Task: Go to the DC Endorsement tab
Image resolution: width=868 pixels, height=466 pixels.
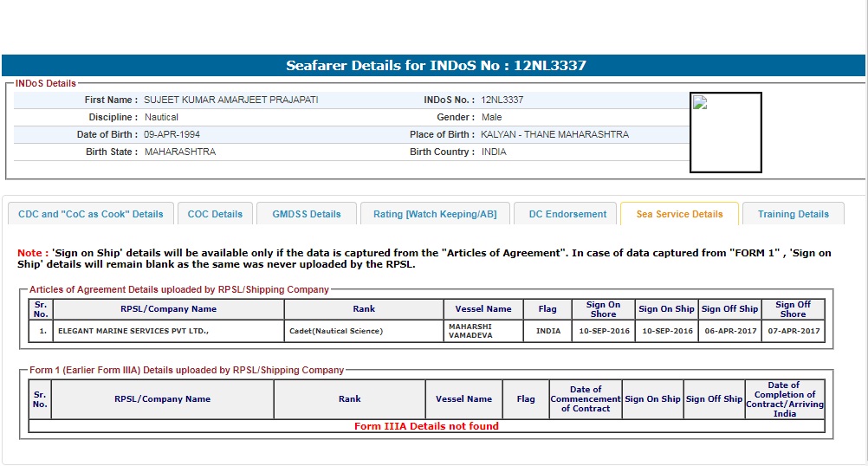Action: coord(567,214)
